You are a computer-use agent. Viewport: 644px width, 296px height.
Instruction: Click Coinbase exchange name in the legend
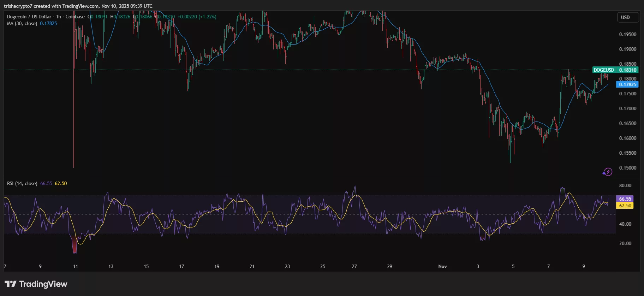click(75, 17)
